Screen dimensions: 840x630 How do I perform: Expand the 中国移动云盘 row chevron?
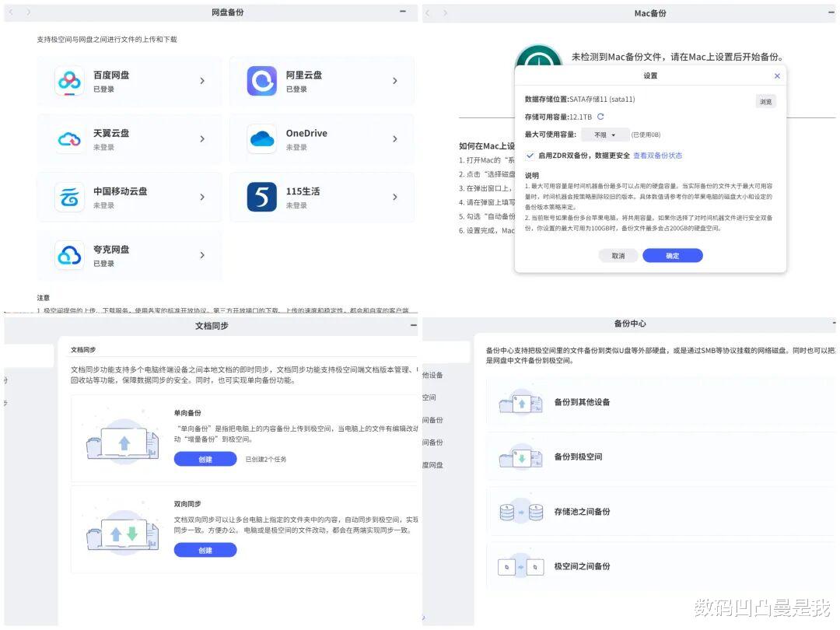(202, 197)
